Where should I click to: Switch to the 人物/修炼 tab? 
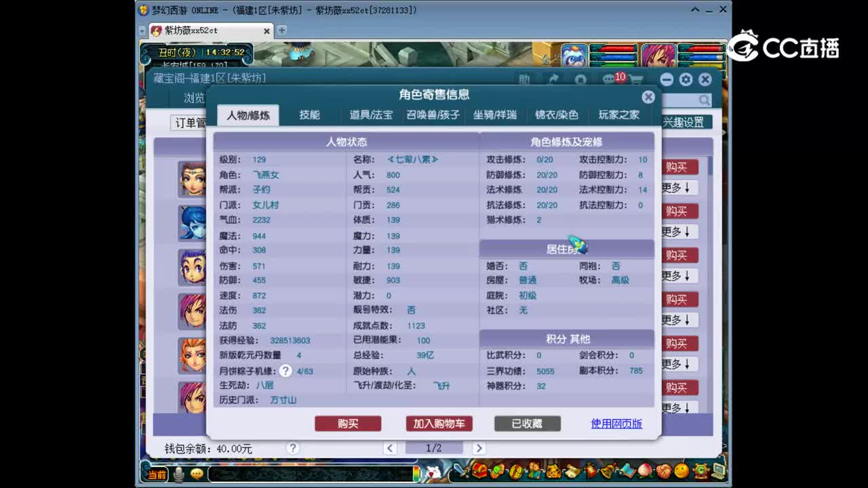[248, 115]
